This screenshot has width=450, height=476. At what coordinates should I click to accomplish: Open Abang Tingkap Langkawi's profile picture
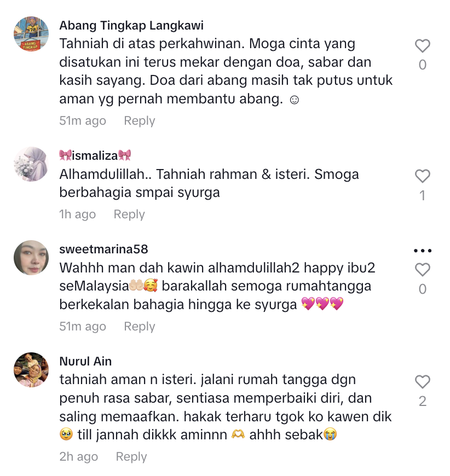(x=31, y=34)
